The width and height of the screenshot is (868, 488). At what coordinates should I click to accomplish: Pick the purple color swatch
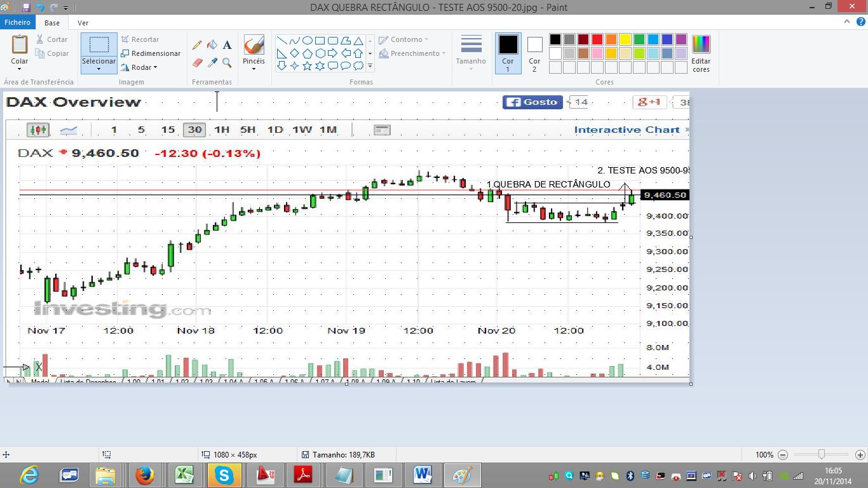tap(681, 39)
